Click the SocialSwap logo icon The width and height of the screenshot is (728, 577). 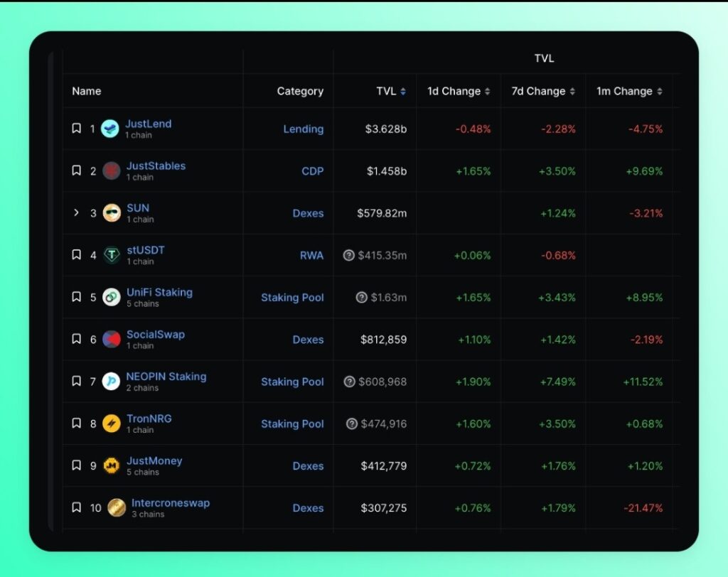112,340
